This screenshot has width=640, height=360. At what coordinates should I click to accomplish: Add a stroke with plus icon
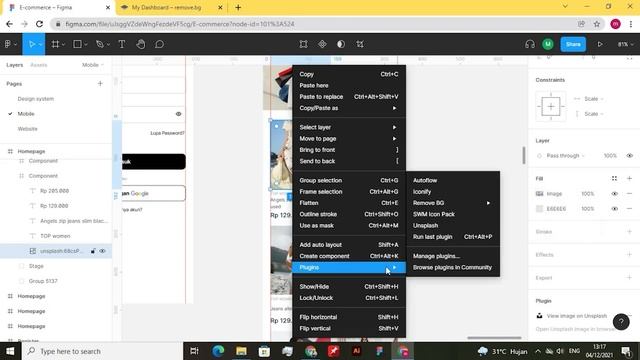pos(629,231)
